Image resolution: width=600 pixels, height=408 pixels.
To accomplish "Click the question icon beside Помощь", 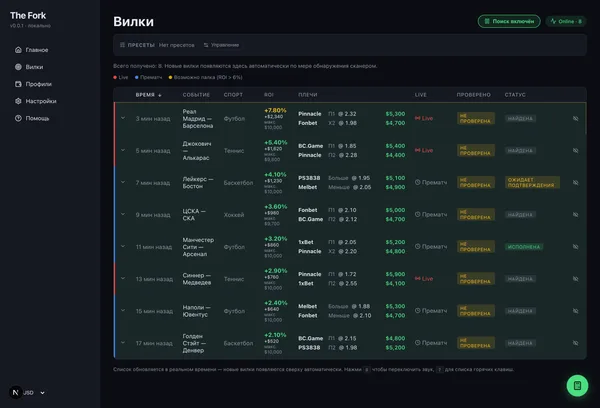I will pyautogui.click(x=18, y=118).
